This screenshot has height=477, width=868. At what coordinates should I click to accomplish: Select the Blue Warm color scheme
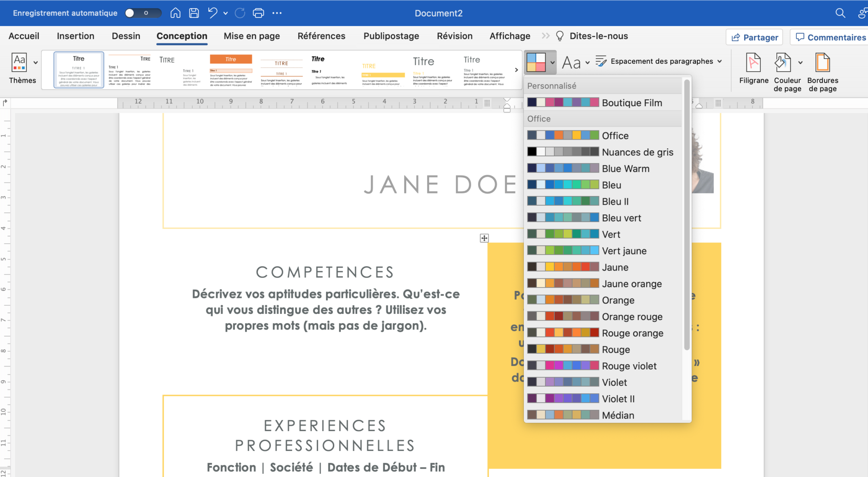tap(603, 169)
